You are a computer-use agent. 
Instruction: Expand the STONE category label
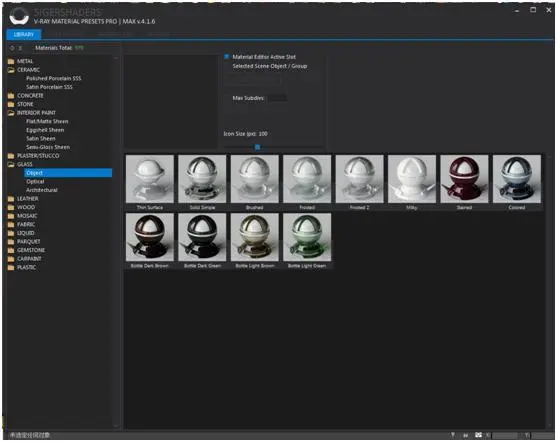click(25, 104)
